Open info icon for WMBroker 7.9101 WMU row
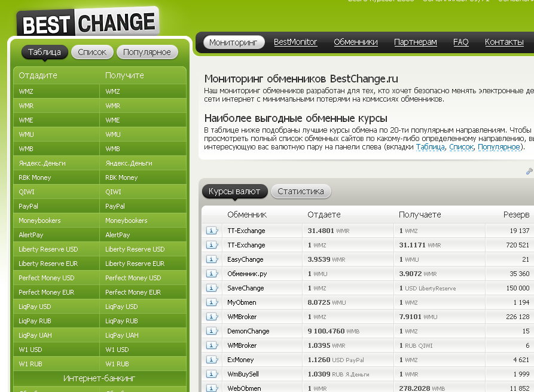 click(212, 317)
